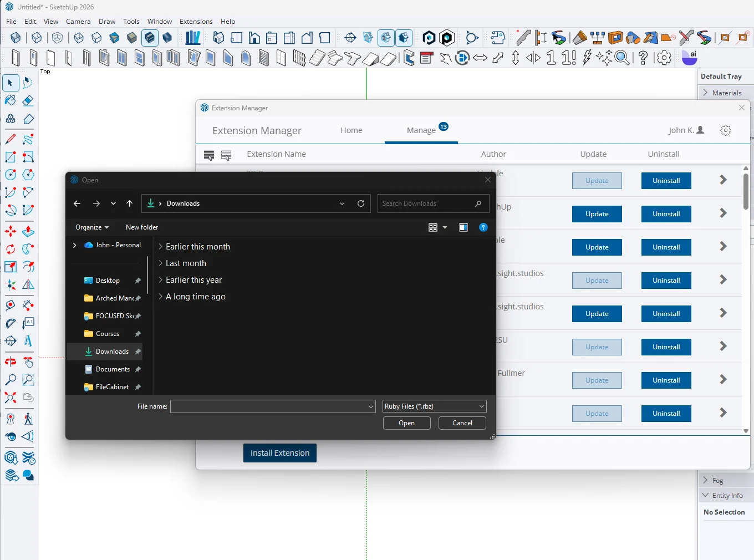Choose the Lasso Select tool

click(28, 83)
